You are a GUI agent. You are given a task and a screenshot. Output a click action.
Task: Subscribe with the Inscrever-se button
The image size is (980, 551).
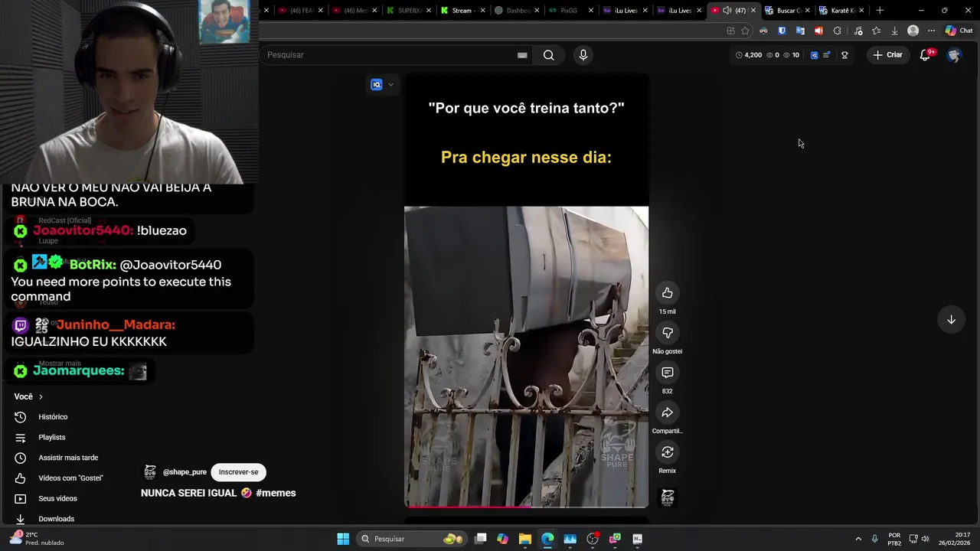tap(238, 472)
